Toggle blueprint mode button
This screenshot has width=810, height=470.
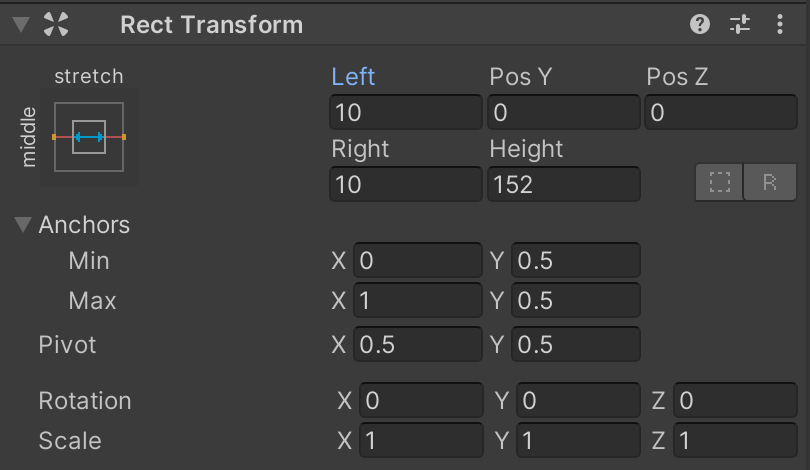click(720, 183)
